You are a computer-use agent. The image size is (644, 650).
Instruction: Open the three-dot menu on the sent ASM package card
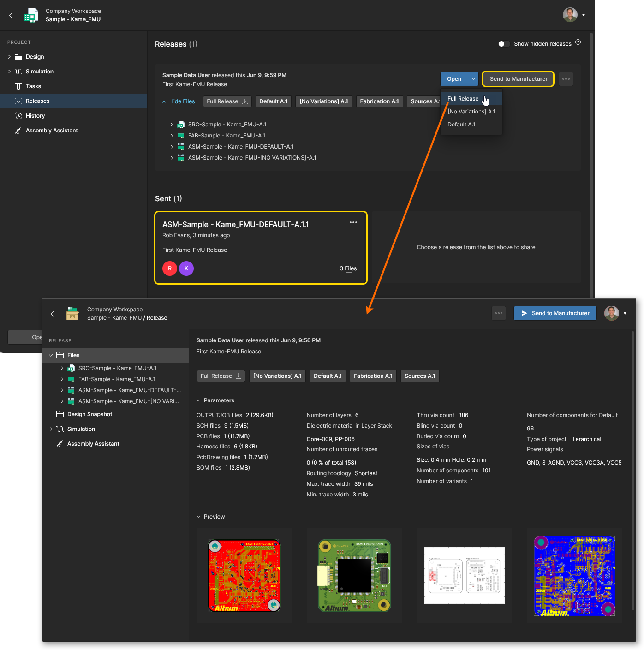pos(353,222)
